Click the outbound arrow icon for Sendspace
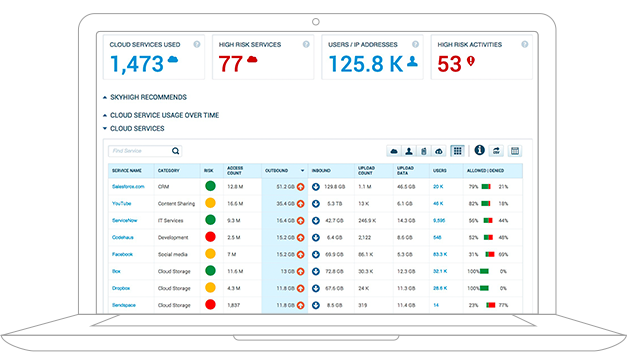This screenshot has width=627, height=361. pyautogui.click(x=301, y=305)
